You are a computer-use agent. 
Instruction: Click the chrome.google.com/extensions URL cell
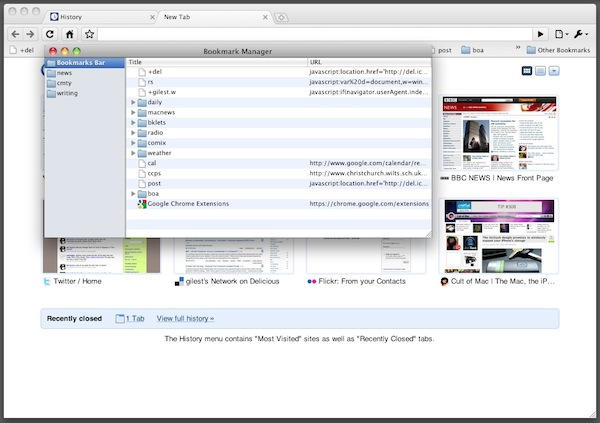(x=369, y=204)
